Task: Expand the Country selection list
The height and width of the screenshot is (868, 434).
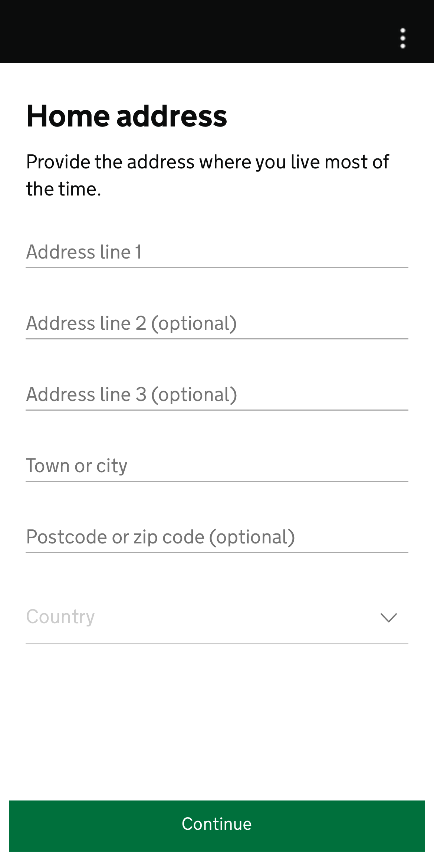Action: [217, 617]
